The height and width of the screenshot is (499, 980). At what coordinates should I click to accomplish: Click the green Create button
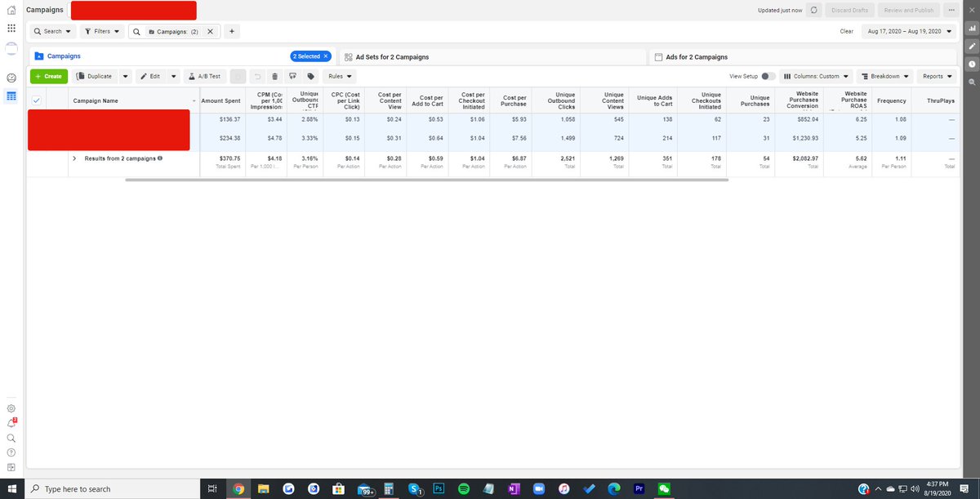(x=48, y=76)
